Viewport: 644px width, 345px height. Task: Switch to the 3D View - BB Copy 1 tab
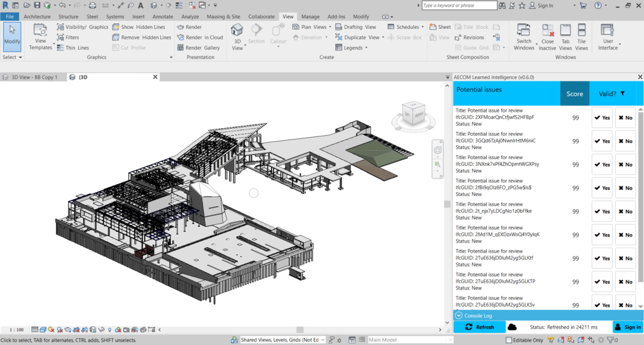tap(34, 77)
